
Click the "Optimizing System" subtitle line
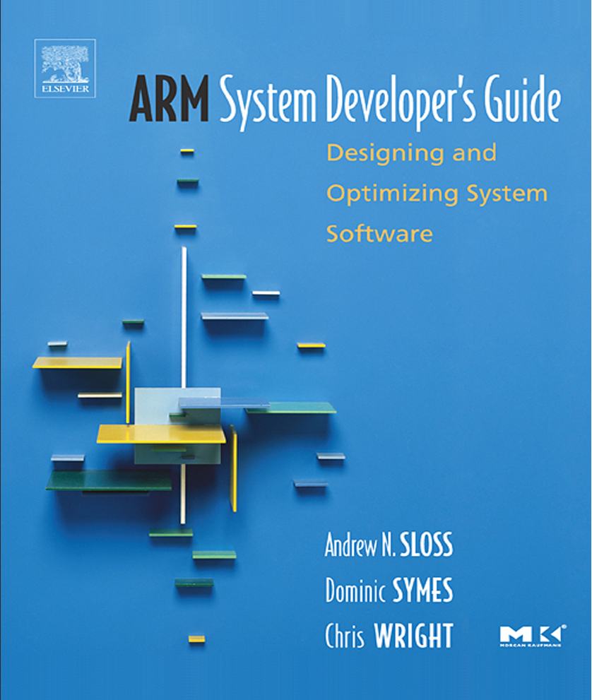[x=436, y=194]
